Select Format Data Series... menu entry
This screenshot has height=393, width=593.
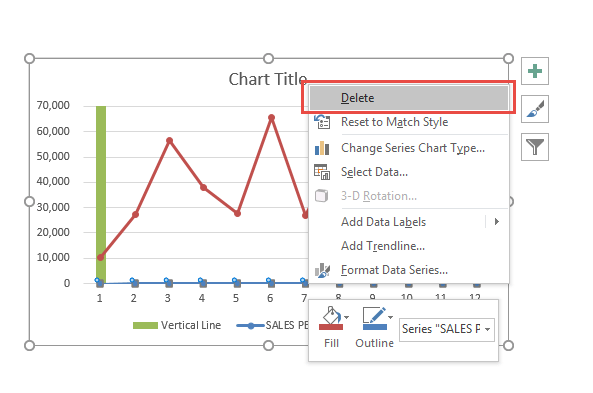(394, 270)
